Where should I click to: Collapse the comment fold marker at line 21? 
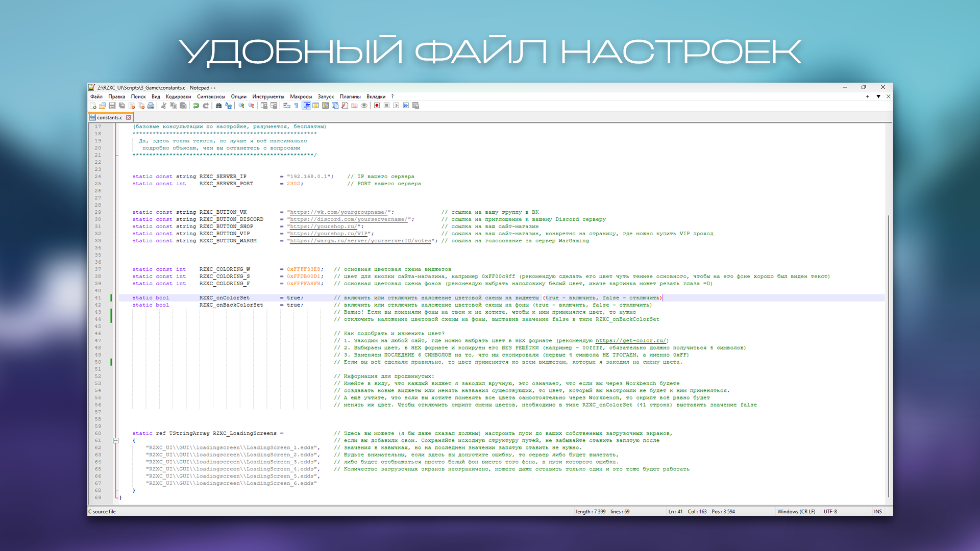tap(116, 155)
